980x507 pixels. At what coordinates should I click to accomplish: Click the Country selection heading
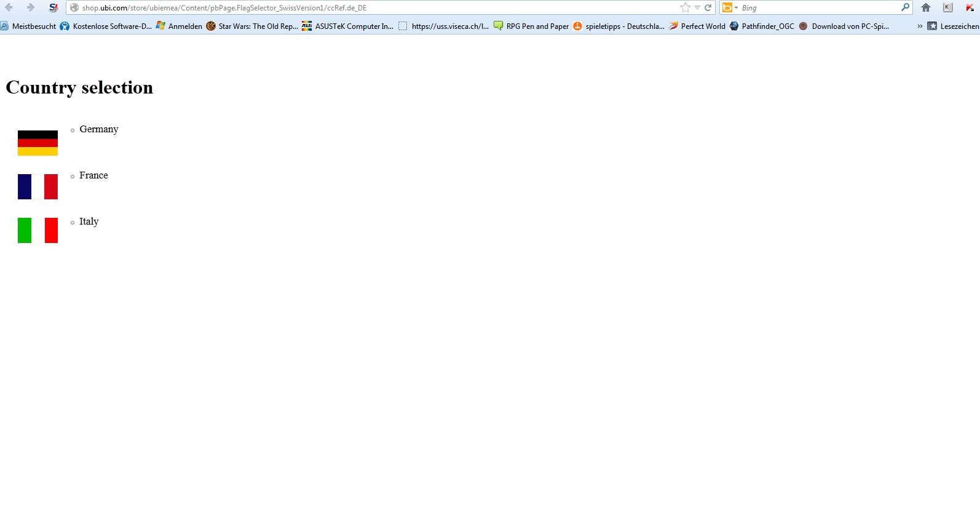(79, 87)
